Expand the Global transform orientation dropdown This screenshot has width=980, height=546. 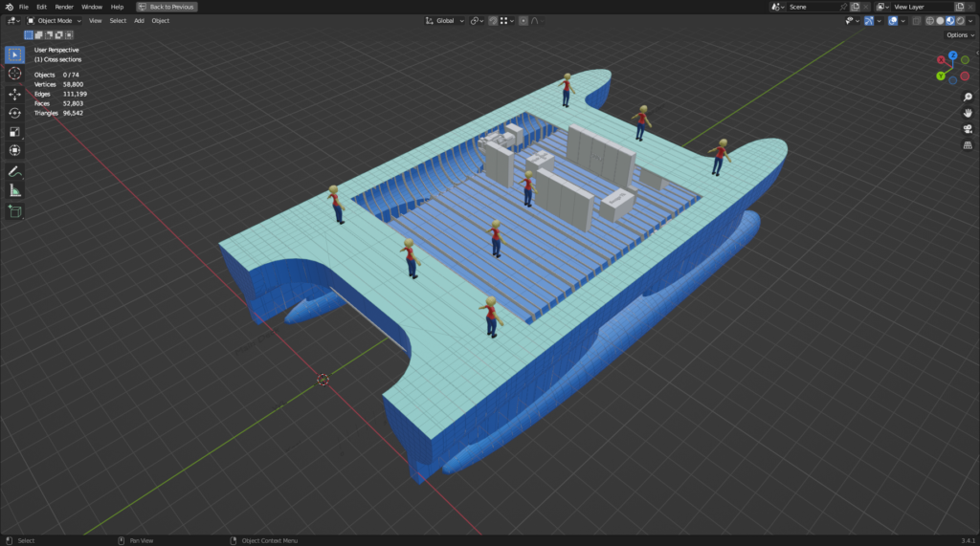[445, 20]
